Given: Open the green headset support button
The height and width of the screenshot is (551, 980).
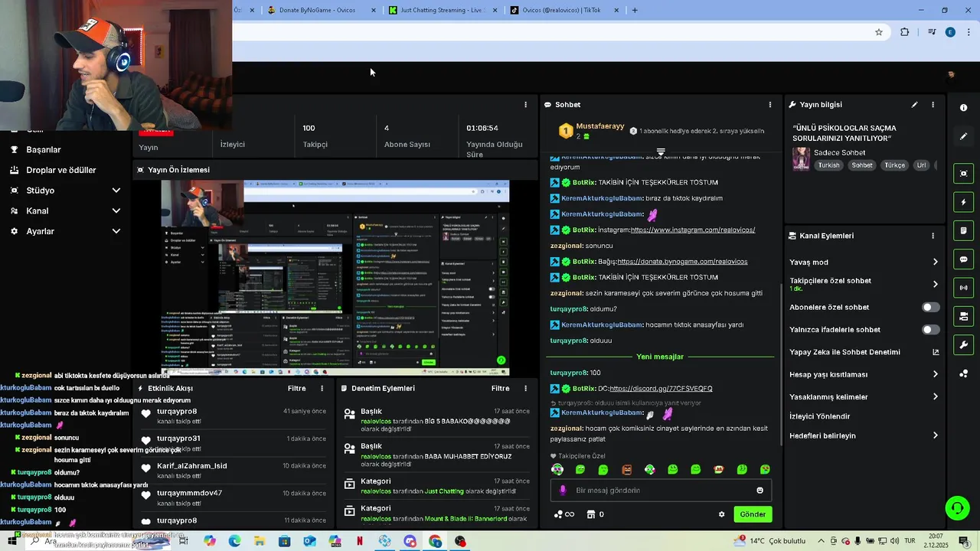Looking at the screenshot, I should [x=956, y=508].
